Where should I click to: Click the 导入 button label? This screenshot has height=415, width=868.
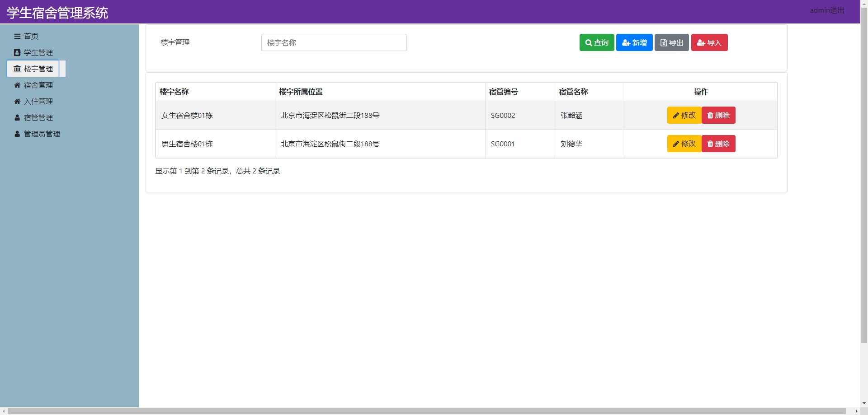tap(714, 42)
